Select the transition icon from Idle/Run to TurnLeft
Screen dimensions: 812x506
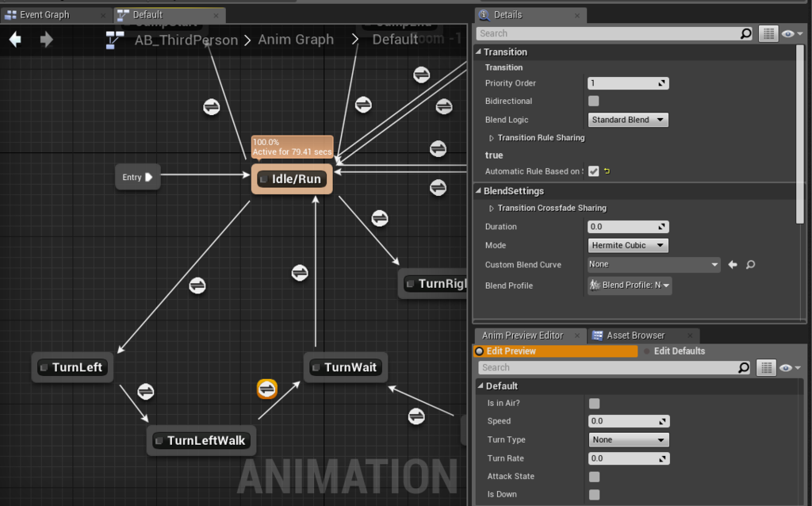197,286
